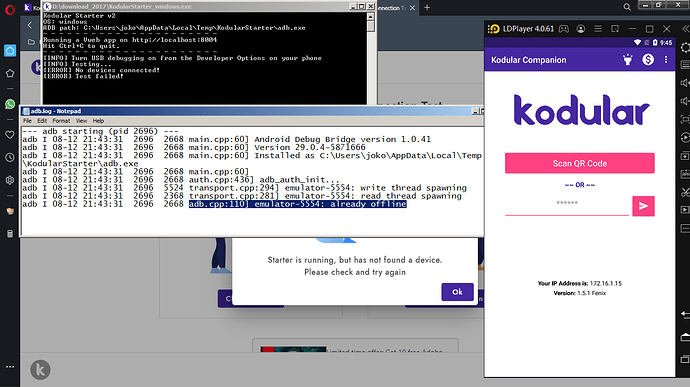Click LDPlayer volume down icon
This screenshot has height=387, width=690.
(x=685, y=101)
